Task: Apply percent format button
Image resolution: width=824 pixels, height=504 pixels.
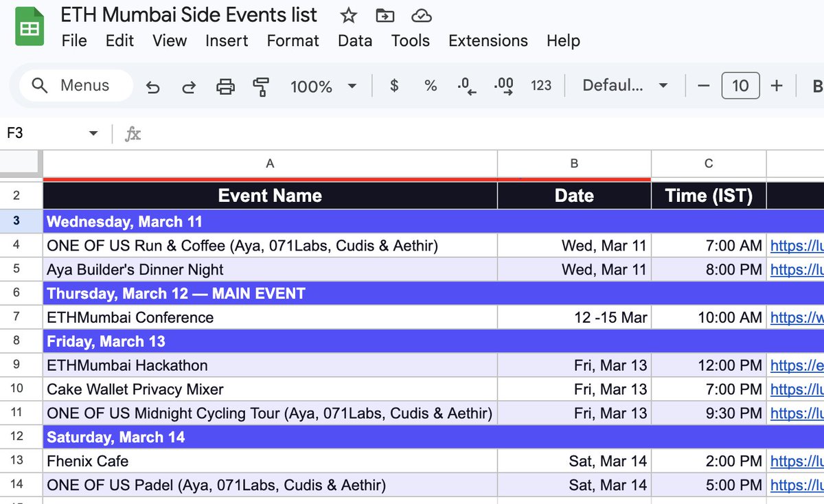Action: click(x=431, y=86)
